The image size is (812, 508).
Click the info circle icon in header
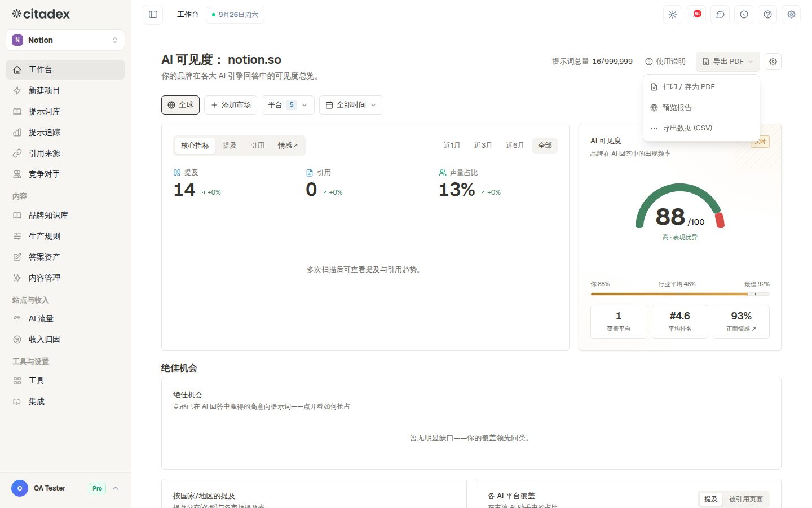pos(744,15)
